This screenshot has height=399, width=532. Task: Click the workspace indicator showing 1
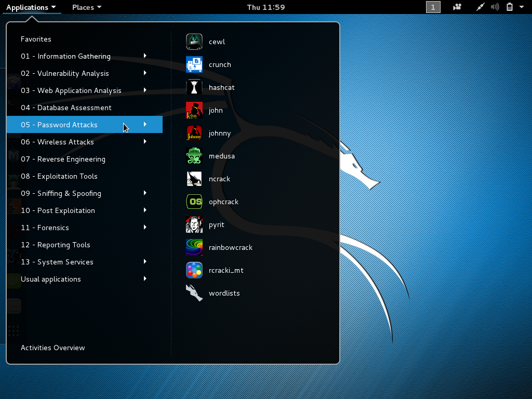point(433,7)
